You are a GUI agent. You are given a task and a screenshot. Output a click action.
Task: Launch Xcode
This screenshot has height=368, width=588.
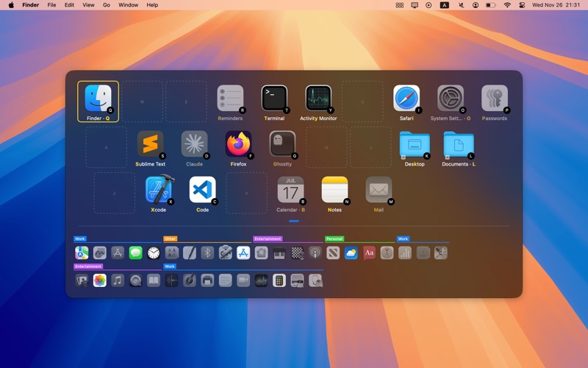click(158, 193)
